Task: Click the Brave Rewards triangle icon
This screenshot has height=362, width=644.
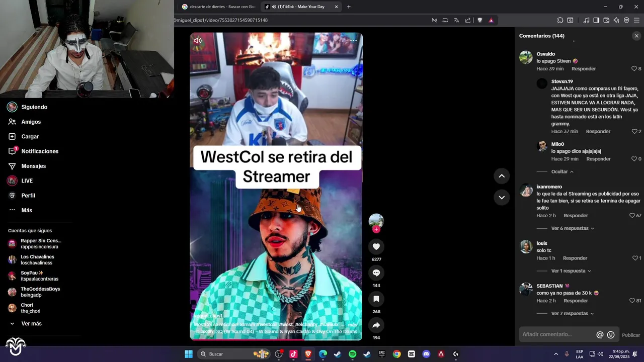Action: 491,20
